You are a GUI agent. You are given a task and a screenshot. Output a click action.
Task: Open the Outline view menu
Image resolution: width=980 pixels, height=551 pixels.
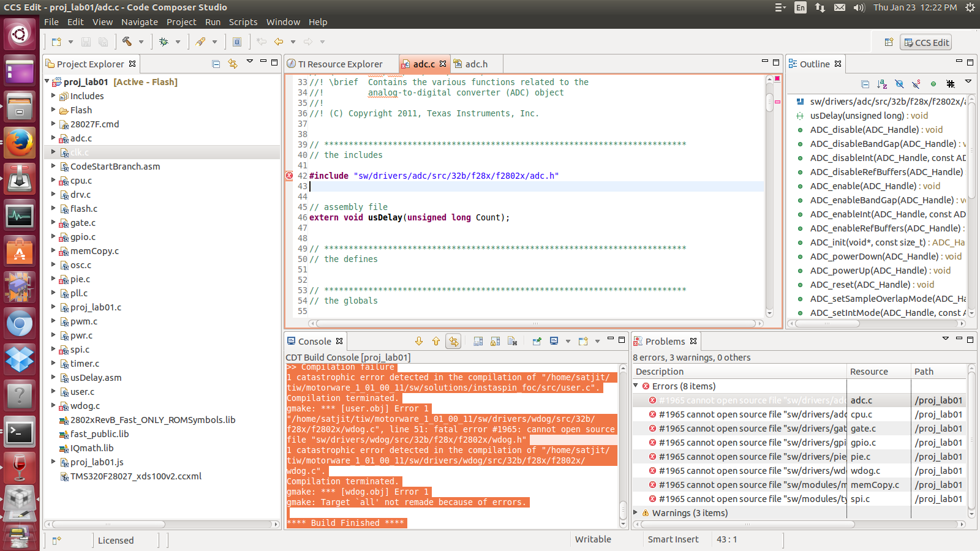point(968,81)
